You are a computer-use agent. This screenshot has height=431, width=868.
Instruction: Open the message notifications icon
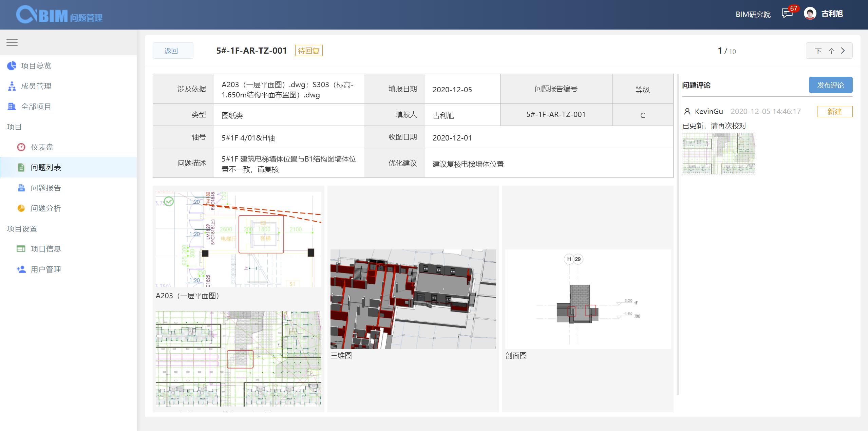pos(787,14)
